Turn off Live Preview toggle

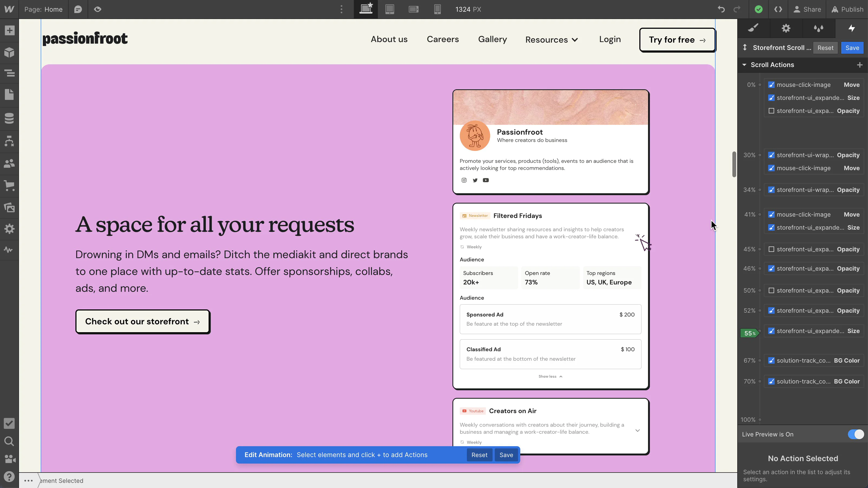(x=856, y=434)
